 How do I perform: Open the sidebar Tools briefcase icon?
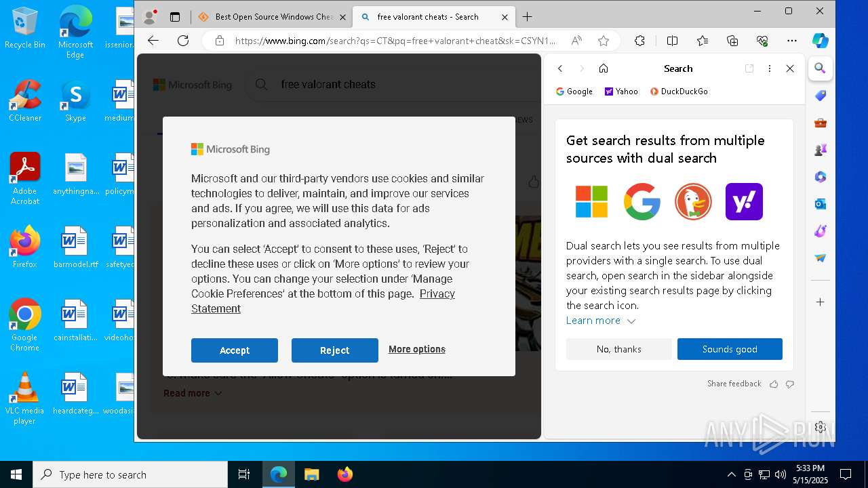pyautogui.click(x=821, y=123)
